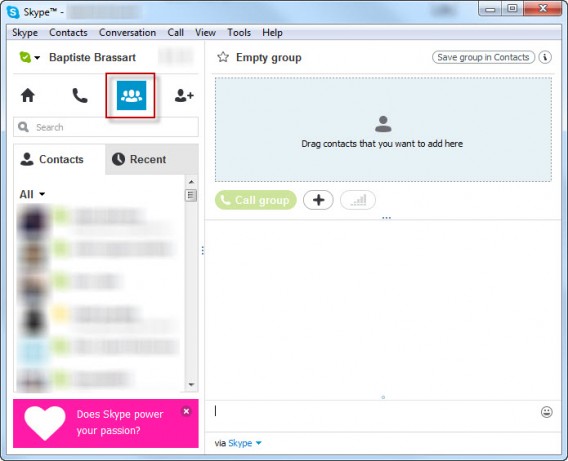The height and width of the screenshot is (461, 568).
Task: Open the Contacts menu
Action: pyautogui.click(x=68, y=33)
